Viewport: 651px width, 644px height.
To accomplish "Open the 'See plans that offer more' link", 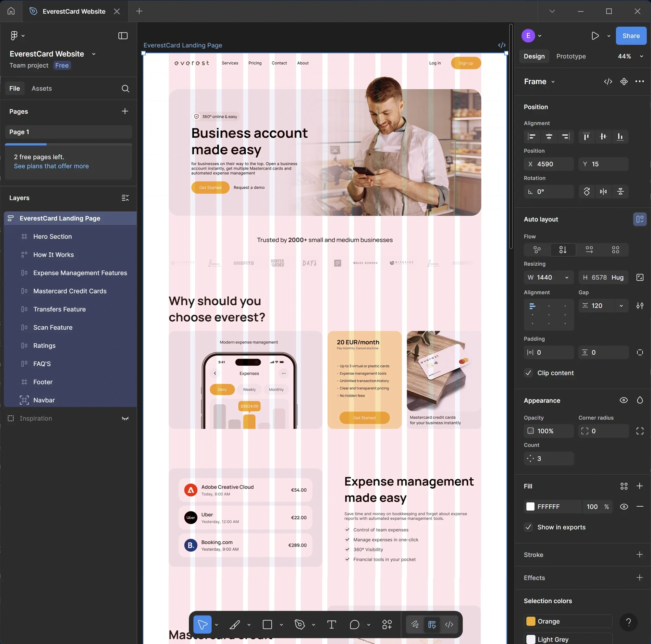I will click(51, 166).
